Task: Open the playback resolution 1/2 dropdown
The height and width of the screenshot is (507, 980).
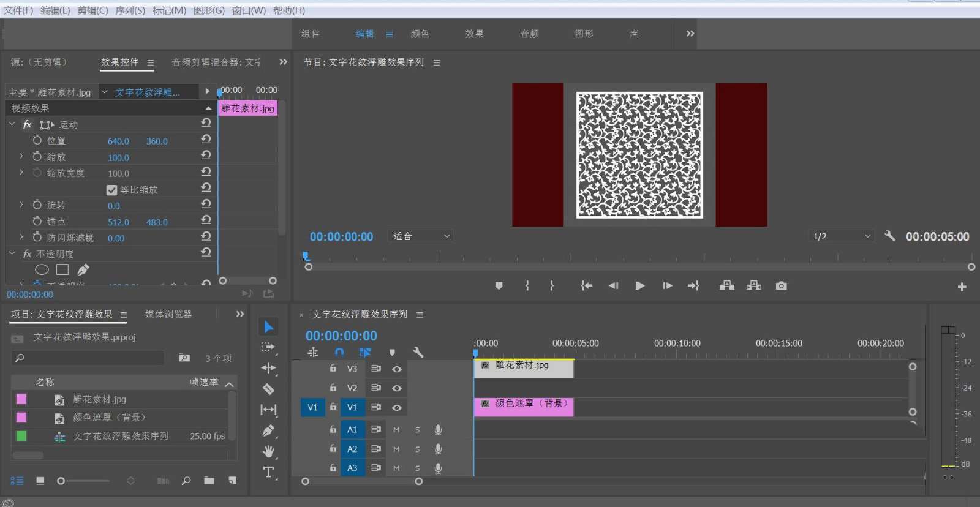Action: (842, 236)
